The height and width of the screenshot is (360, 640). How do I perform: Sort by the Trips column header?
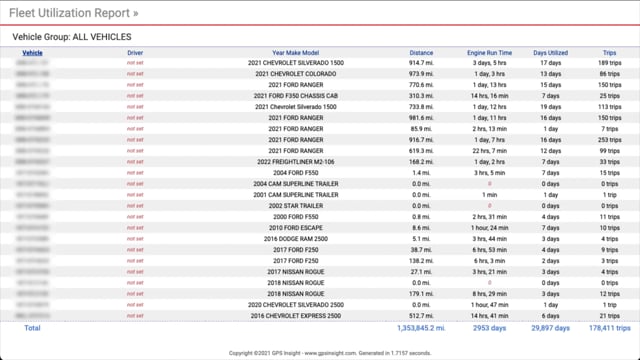(609, 53)
